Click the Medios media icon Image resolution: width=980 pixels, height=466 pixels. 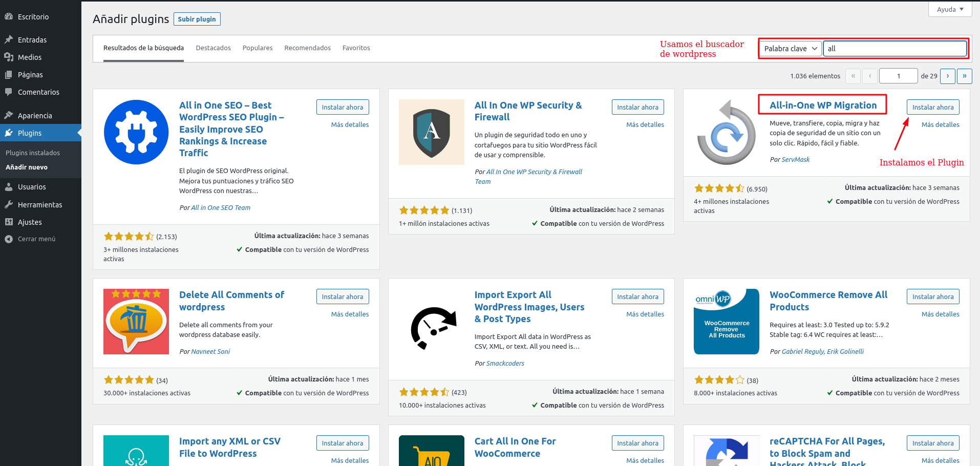(9, 57)
